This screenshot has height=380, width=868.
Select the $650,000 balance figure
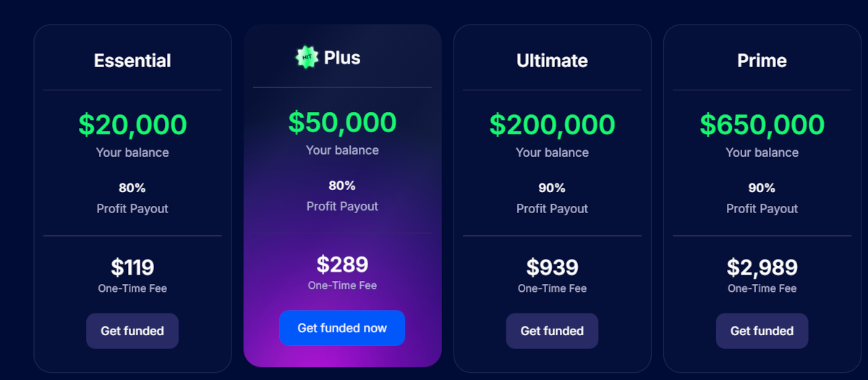[762, 125]
